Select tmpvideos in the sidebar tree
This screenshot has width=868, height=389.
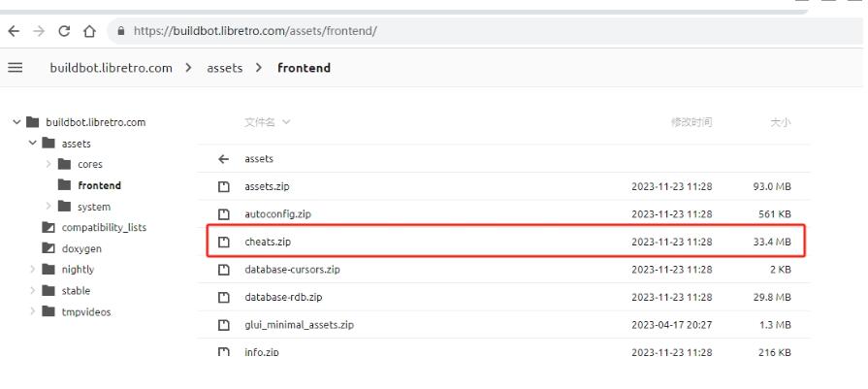(x=86, y=311)
